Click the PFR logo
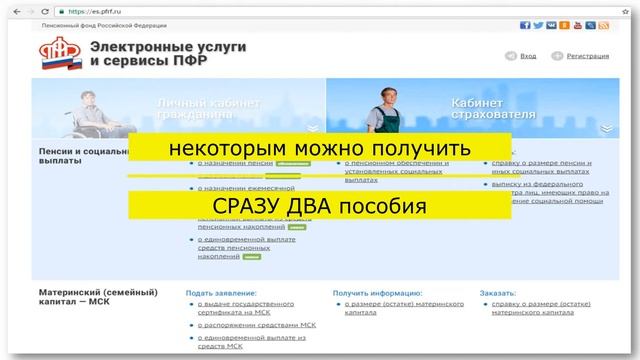Screen dimensions: 640x360 click(60, 53)
